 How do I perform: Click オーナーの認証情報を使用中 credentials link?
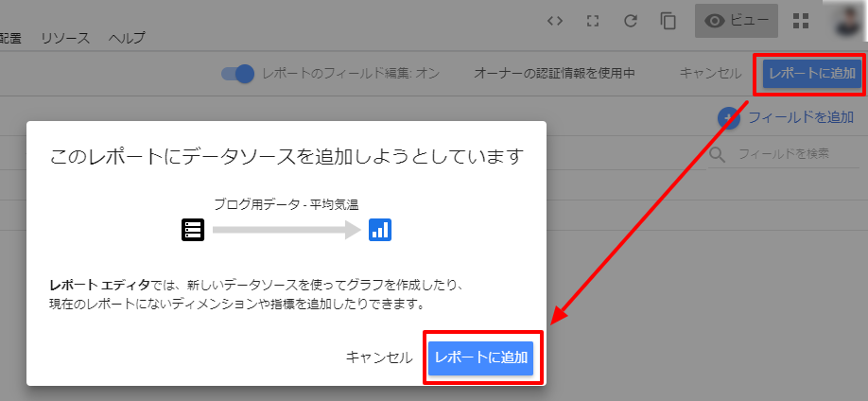(554, 74)
